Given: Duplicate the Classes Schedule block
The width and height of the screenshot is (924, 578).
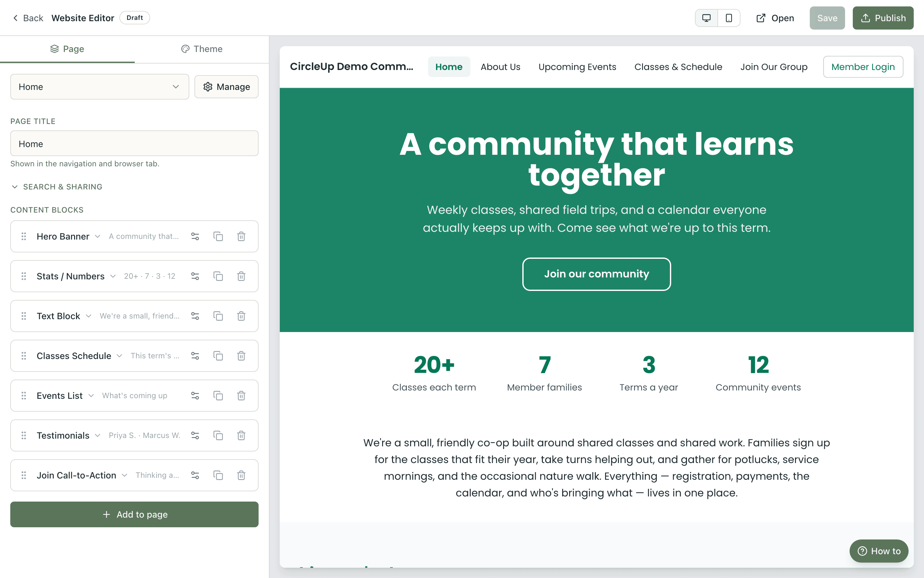Looking at the screenshot, I should point(218,356).
